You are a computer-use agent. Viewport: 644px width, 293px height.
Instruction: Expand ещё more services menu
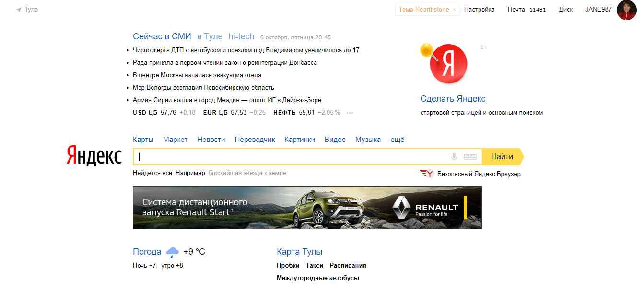(x=398, y=140)
